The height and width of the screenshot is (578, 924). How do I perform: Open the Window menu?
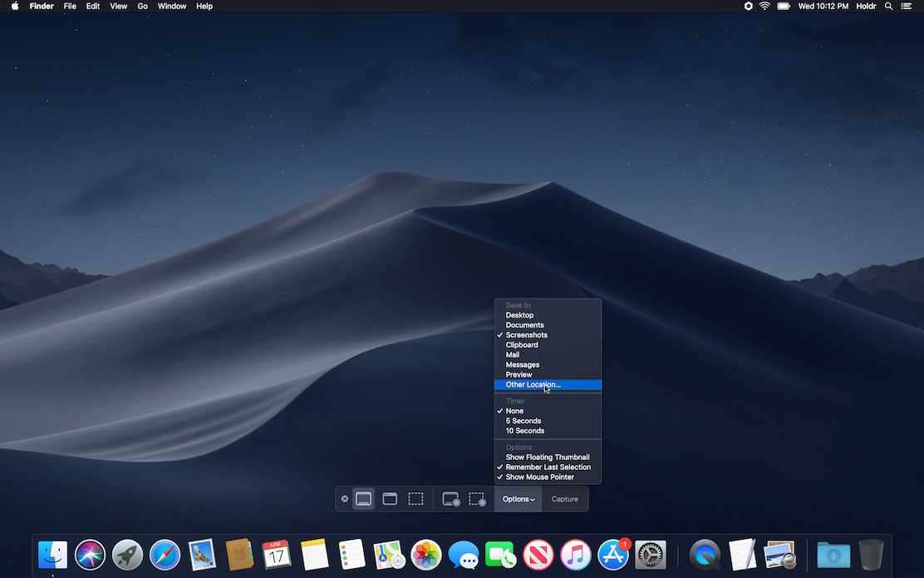click(x=172, y=6)
